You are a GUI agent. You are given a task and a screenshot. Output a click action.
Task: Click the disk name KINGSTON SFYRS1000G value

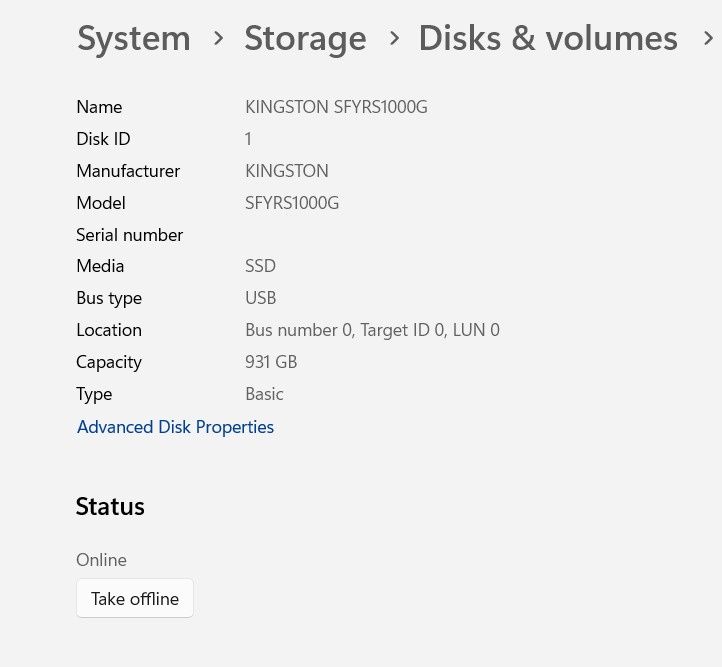336,107
